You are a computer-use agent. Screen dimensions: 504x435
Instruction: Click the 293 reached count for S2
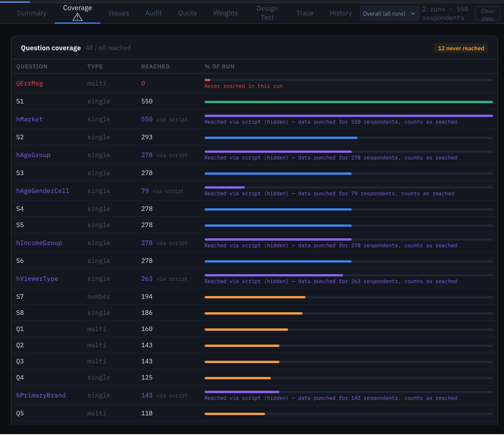147,137
